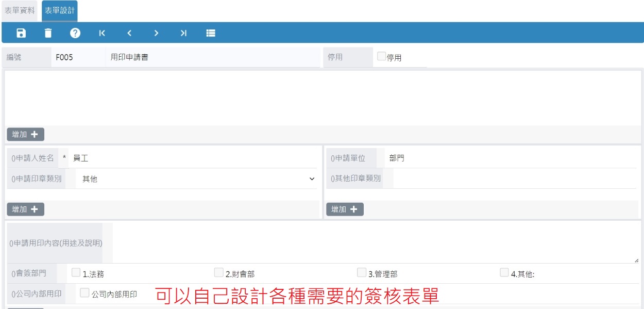Click 增加 + under 申請人姓名 section
The image size is (644, 309).
click(25, 209)
